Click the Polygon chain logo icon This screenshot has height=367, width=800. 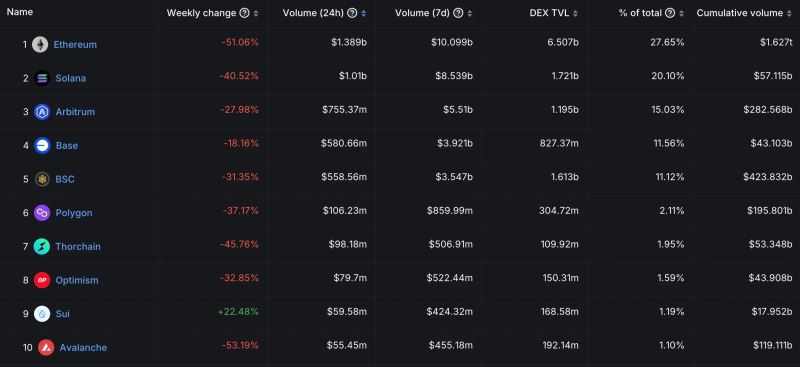click(x=42, y=213)
